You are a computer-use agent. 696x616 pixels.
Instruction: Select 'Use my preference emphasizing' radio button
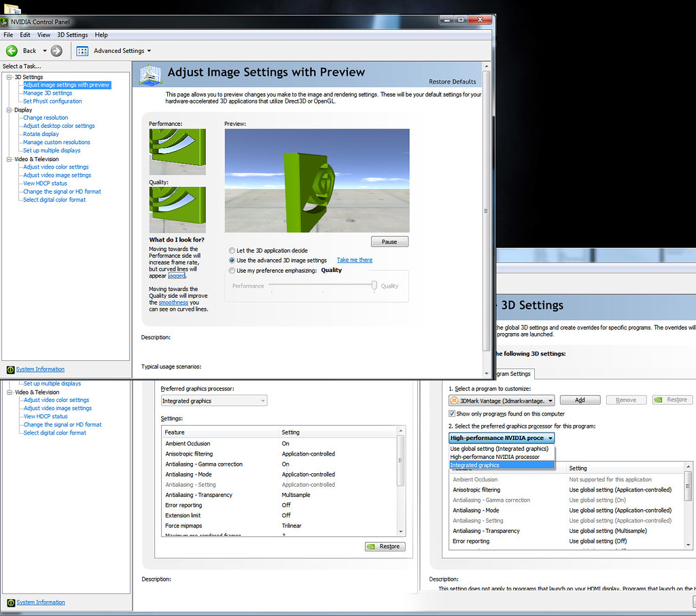point(232,271)
